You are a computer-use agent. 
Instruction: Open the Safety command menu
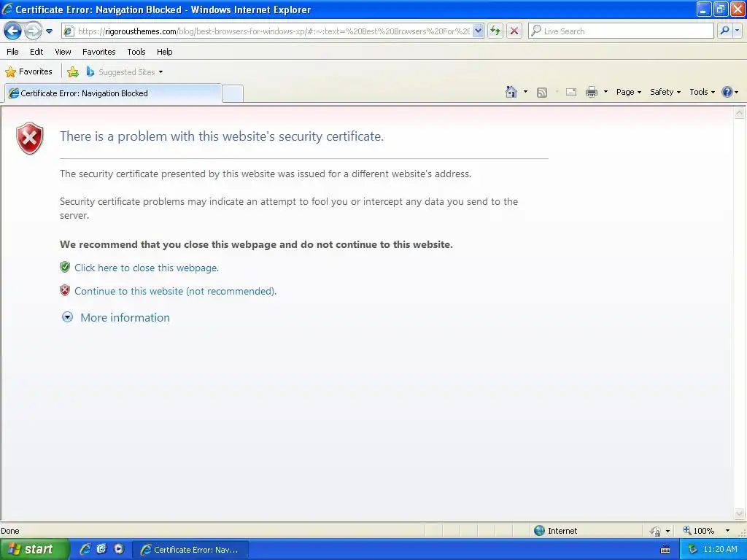(x=665, y=92)
